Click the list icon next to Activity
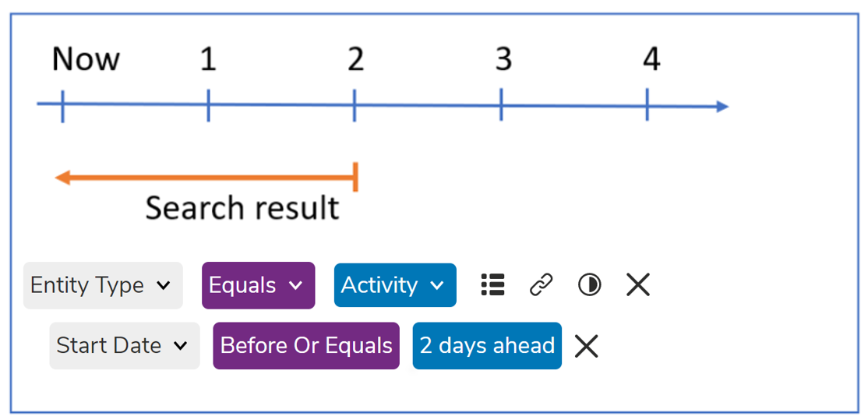The image size is (868, 420). click(x=492, y=285)
